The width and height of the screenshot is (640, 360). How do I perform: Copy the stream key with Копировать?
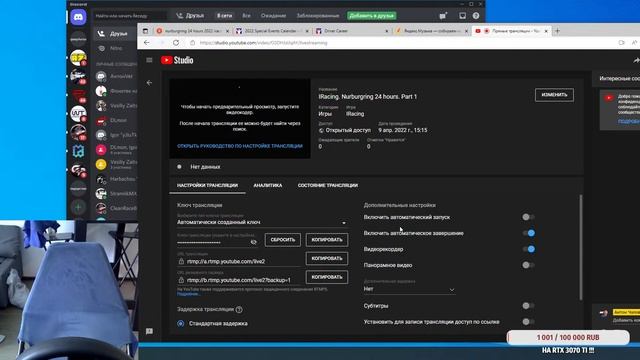(x=327, y=240)
